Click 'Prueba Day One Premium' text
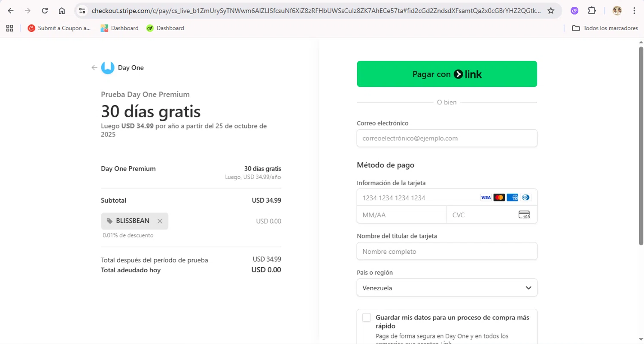The width and height of the screenshot is (644, 344). pyautogui.click(x=145, y=94)
